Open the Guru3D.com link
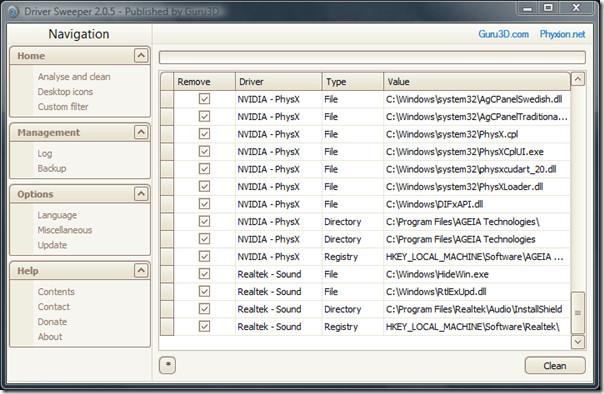The image size is (604, 394). 503,34
